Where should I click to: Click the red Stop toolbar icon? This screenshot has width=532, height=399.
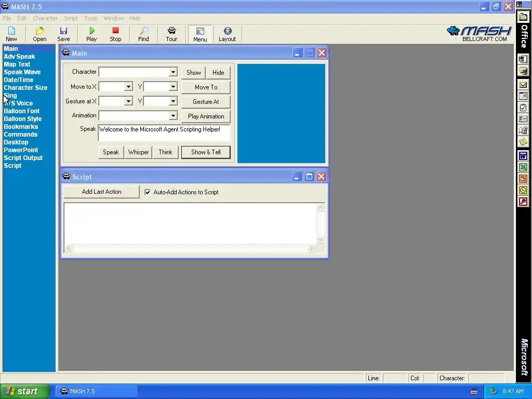point(115,34)
